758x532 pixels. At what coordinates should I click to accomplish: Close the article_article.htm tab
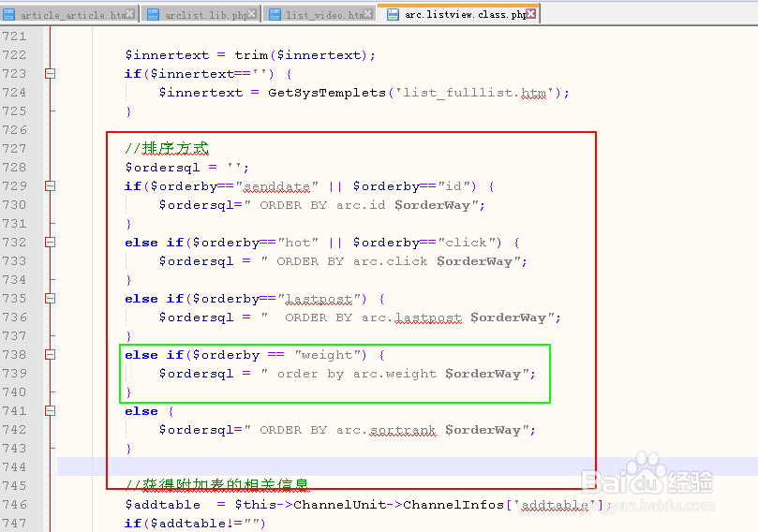tap(130, 14)
